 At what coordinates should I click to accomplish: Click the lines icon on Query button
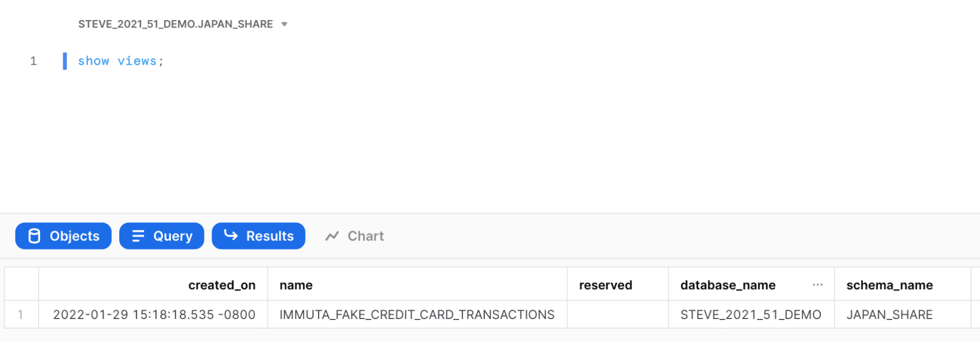[x=138, y=236]
